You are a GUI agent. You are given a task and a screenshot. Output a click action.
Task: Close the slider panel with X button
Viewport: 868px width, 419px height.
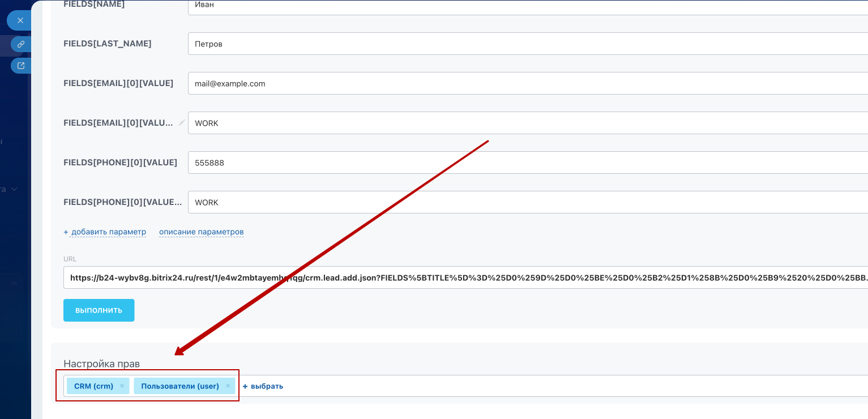click(x=20, y=20)
